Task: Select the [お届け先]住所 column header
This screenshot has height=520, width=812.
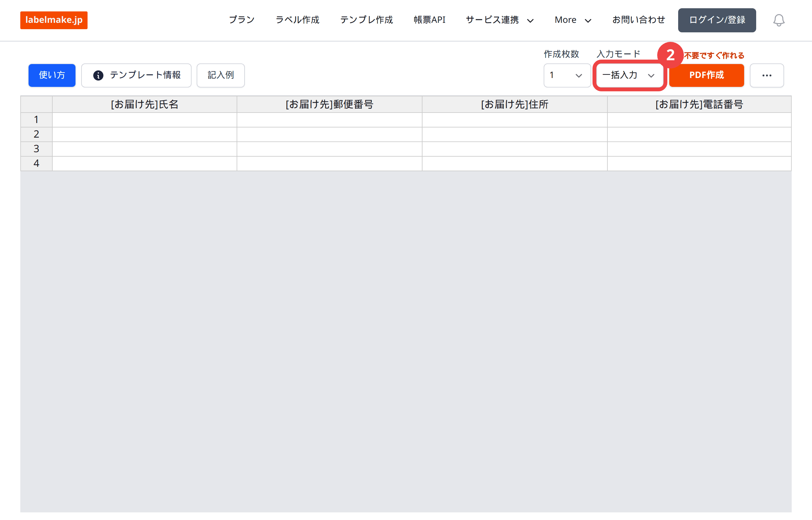Action: (x=514, y=104)
